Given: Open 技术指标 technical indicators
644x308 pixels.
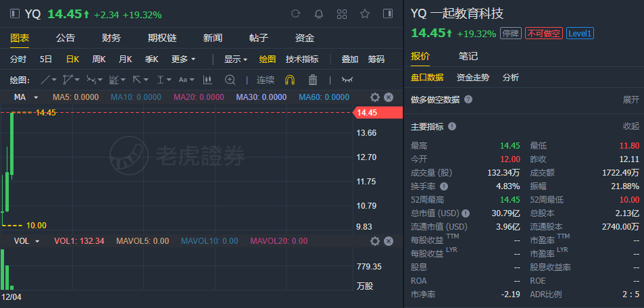Looking at the screenshot, I should [302, 59].
